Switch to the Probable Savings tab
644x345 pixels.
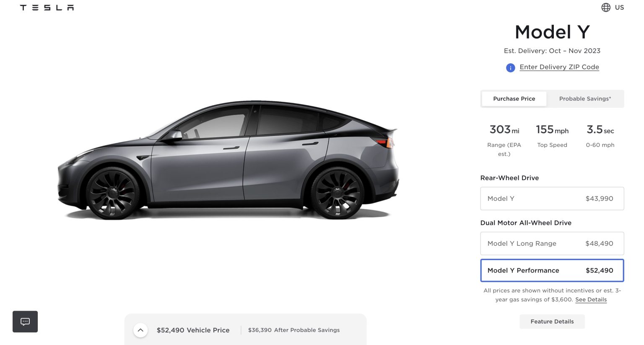coord(585,99)
